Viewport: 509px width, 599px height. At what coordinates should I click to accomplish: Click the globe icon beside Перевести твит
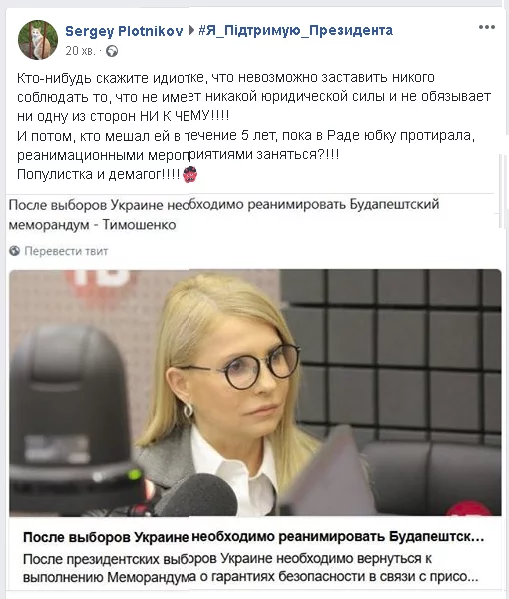click(x=15, y=251)
